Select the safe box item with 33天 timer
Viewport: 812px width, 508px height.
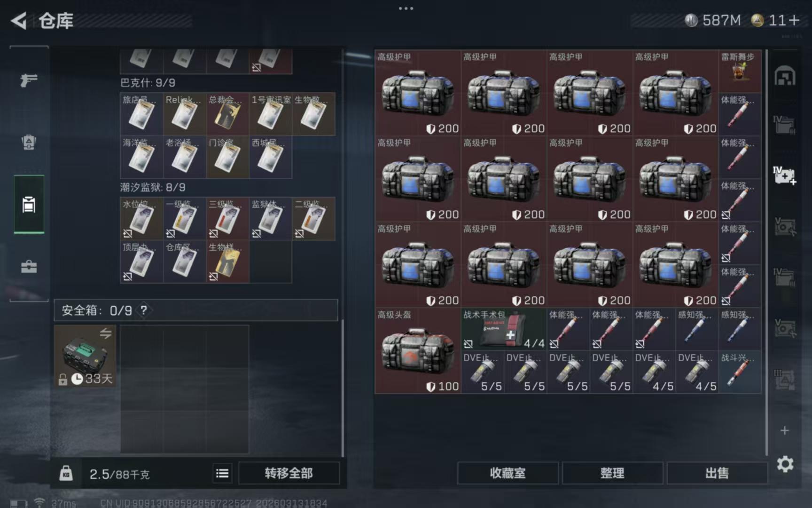point(85,356)
